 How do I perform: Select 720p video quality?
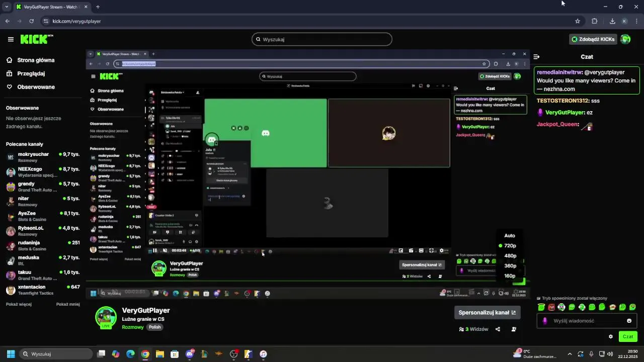(510, 246)
